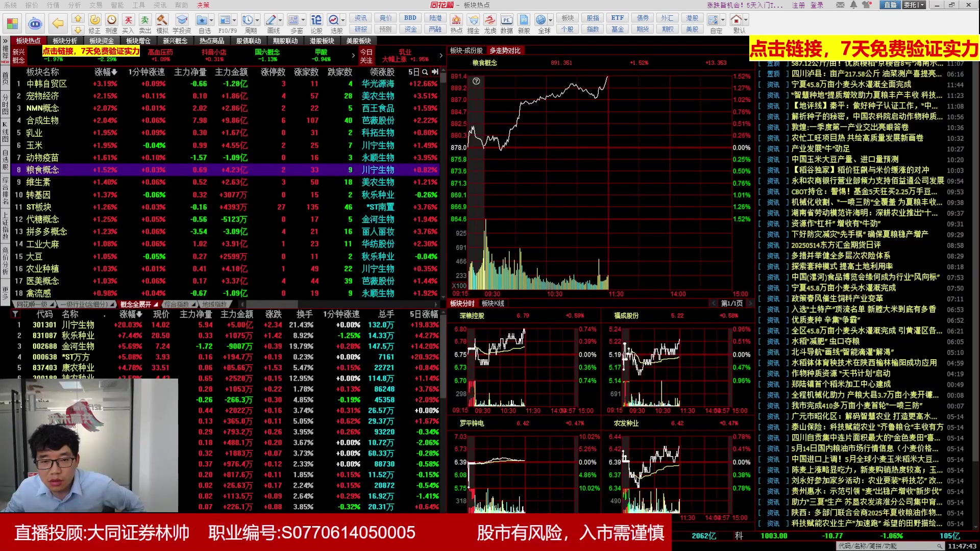Select the 粮食概念 row in sector list
Viewport: 980px width, 551px height.
[43, 170]
